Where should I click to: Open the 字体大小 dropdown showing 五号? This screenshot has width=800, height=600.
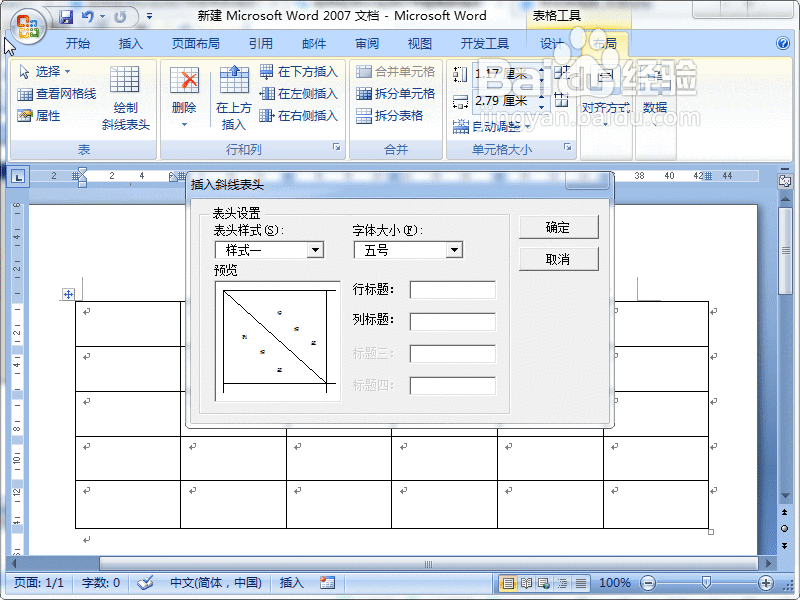[x=455, y=250]
